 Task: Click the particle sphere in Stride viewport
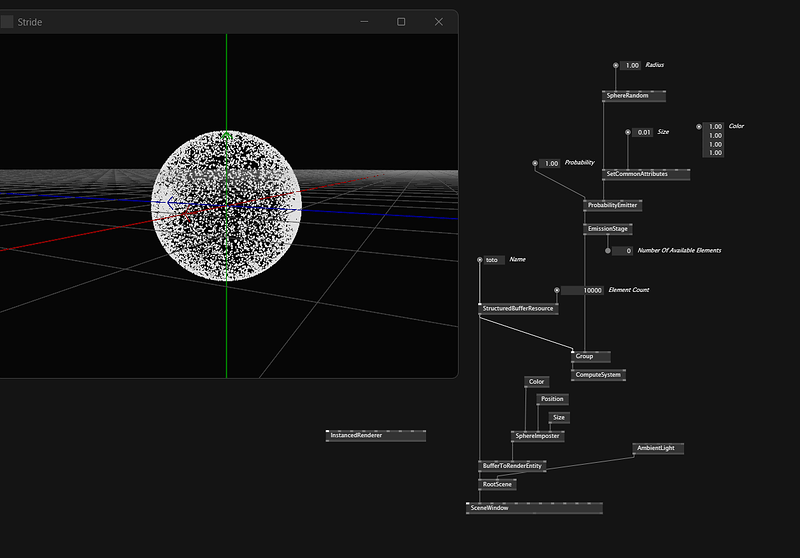click(x=227, y=206)
